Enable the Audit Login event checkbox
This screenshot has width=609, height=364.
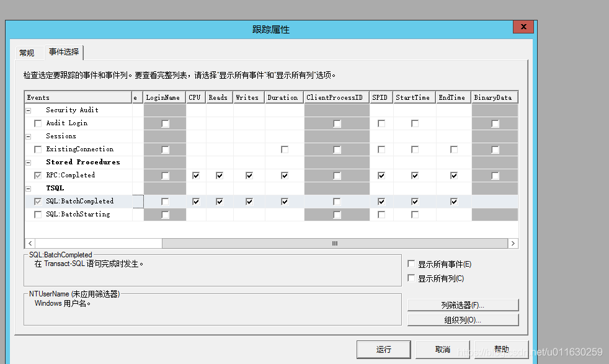click(x=38, y=123)
